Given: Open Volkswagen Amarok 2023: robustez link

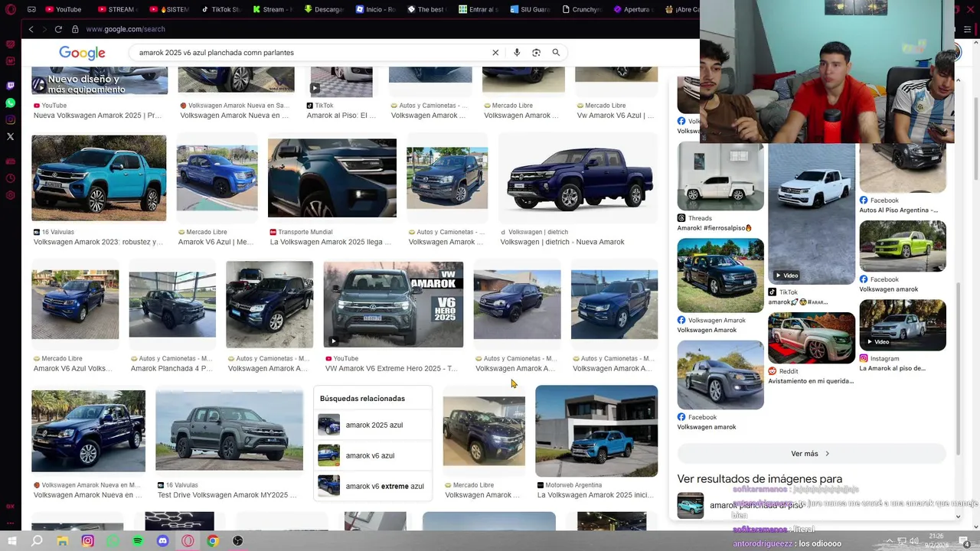Looking at the screenshot, I should 98,242.
